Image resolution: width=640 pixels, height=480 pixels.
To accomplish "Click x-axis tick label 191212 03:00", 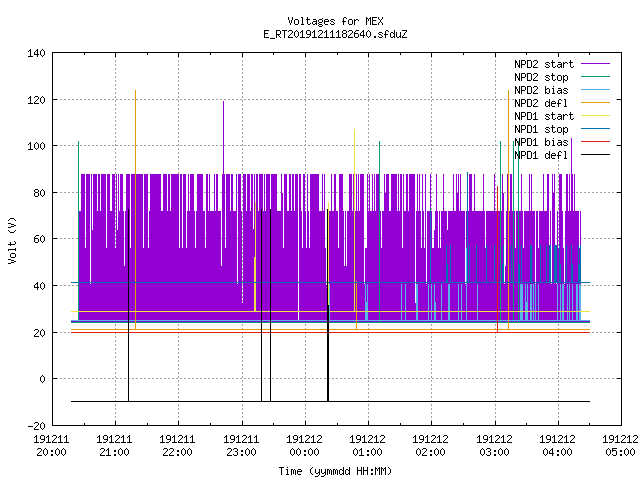I will tap(494, 446).
